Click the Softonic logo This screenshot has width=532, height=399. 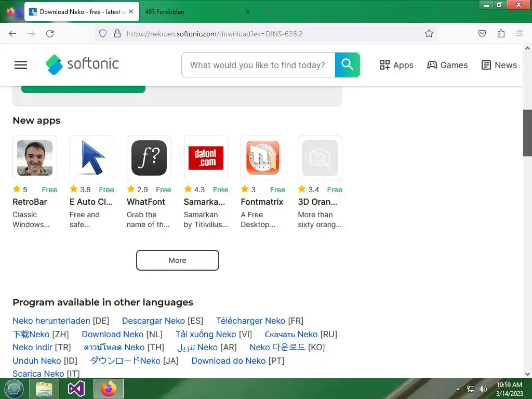82,64
